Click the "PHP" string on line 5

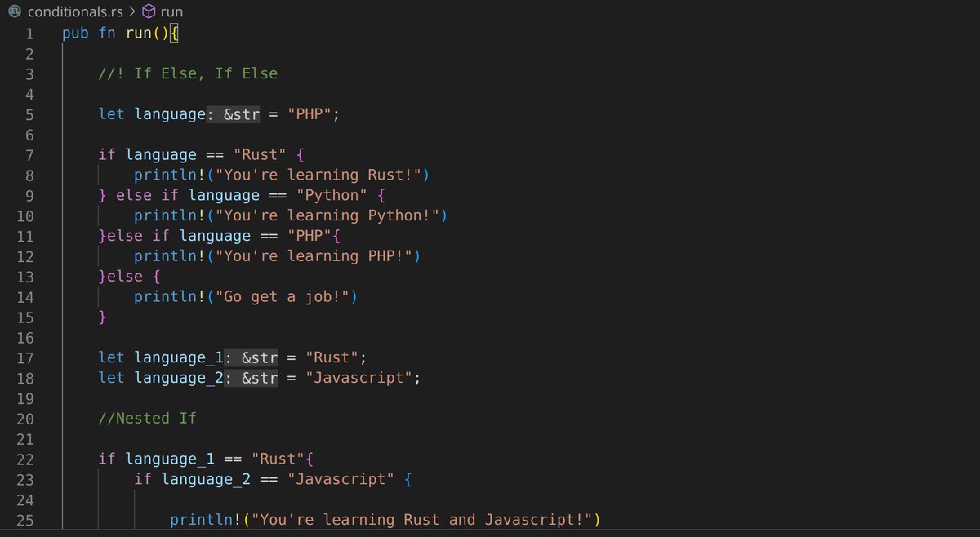(309, 114)
